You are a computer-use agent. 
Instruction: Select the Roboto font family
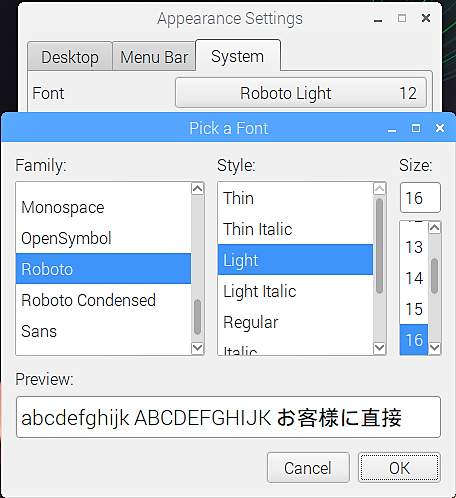103,269
